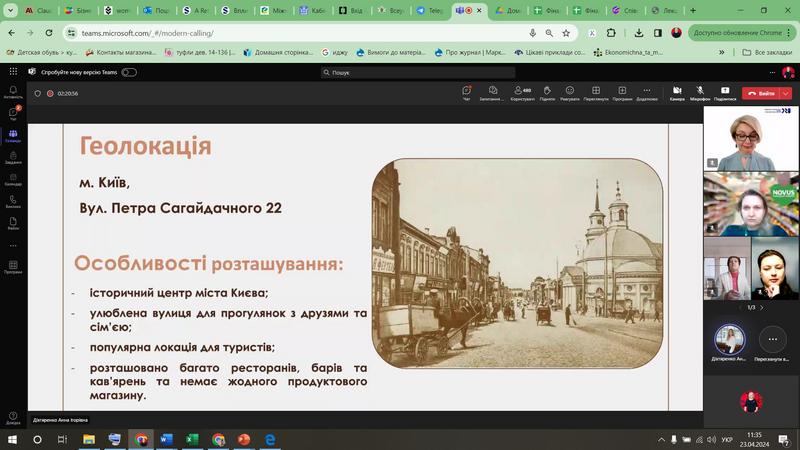Open the profile avatar in Teams header
This screenshot has width=800, height=450.
pyautogui.click(x=788, y=72)
